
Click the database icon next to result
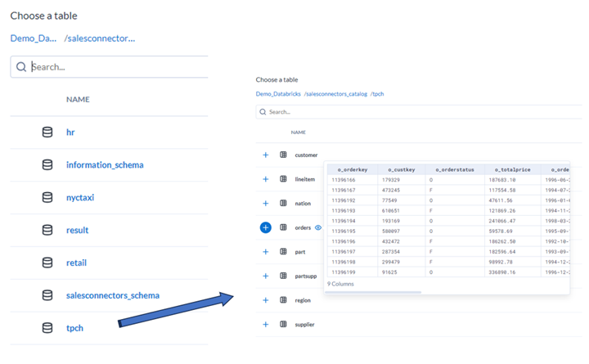click(47, 231)
